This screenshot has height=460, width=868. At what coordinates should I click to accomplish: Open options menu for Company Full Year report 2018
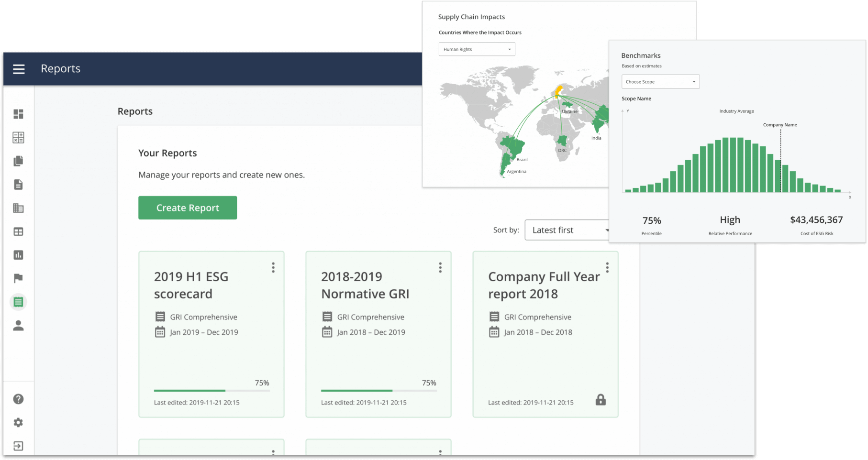(x=607, y=267)
